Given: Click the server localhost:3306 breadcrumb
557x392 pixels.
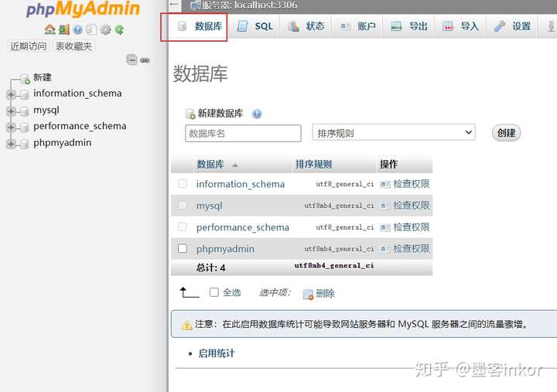Looking at the screenshot, I should pos(250,5).
